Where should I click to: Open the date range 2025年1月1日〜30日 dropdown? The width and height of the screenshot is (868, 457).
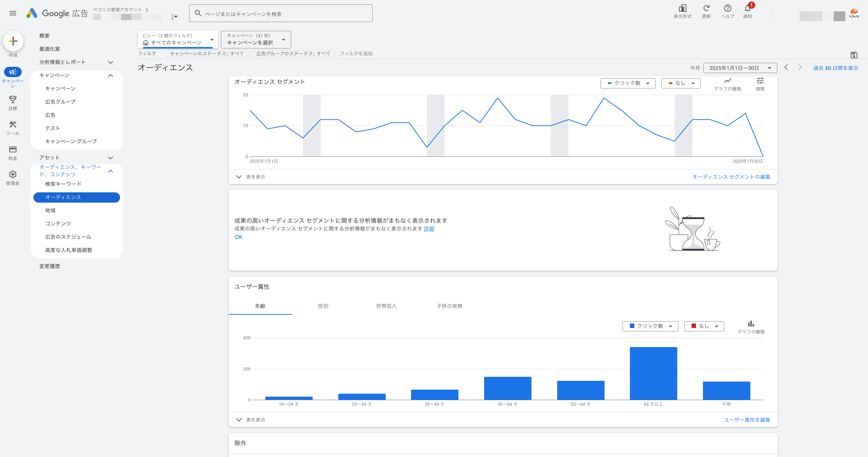coord(740,68)
